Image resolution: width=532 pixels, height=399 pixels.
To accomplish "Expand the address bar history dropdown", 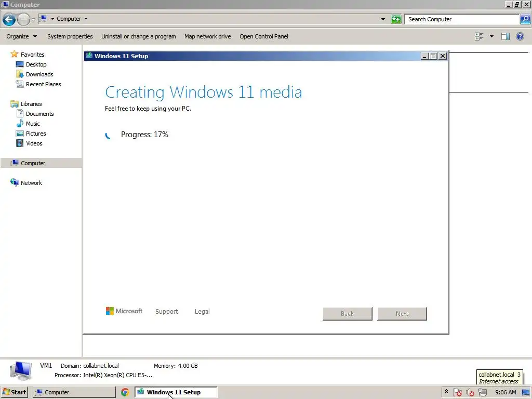I will (x=383, y=19).
